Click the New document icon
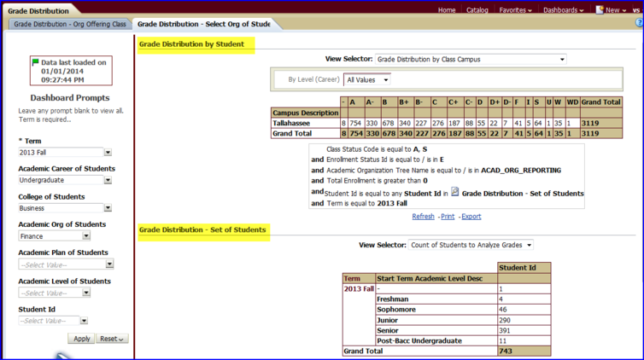Screen dimensions: 644x360 600,9
